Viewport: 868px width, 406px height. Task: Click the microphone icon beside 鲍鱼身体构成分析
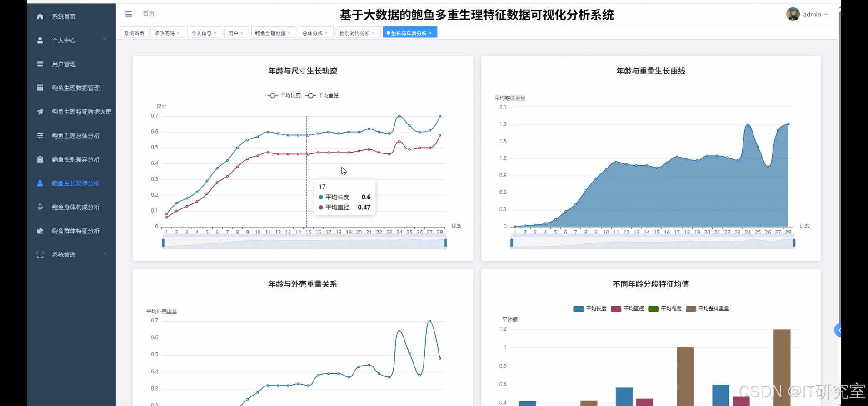(x=40, y=207)
